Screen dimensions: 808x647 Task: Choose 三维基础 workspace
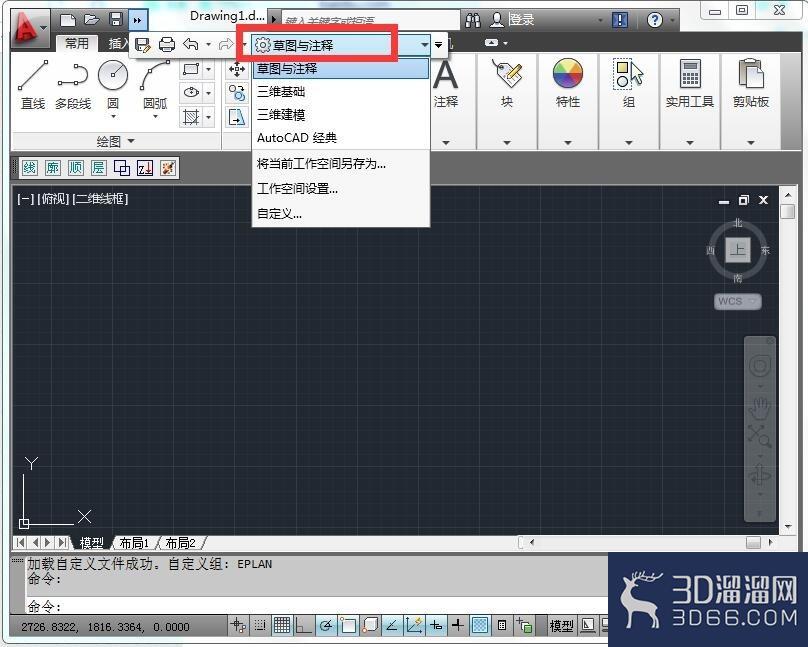341,92
